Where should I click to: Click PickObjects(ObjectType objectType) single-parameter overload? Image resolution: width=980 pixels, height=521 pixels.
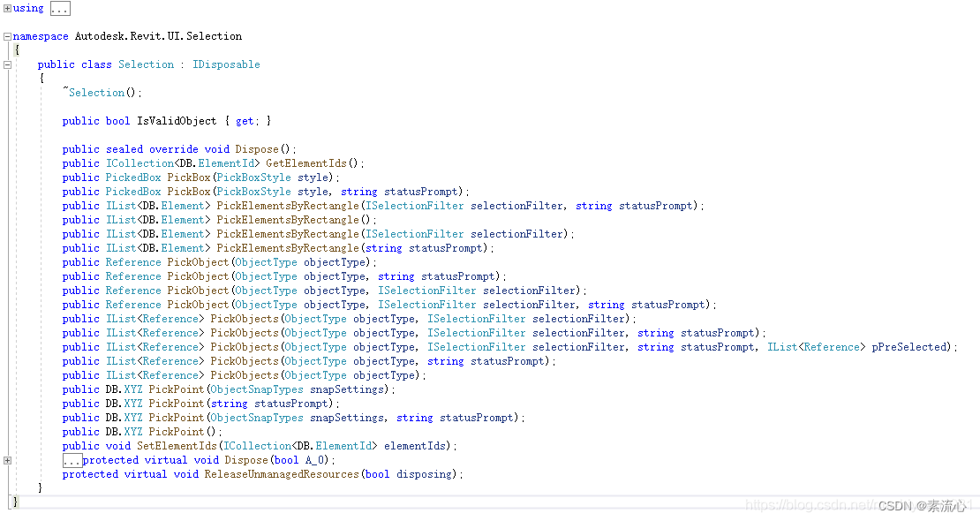pyautogui.click(x=245, y=375)
